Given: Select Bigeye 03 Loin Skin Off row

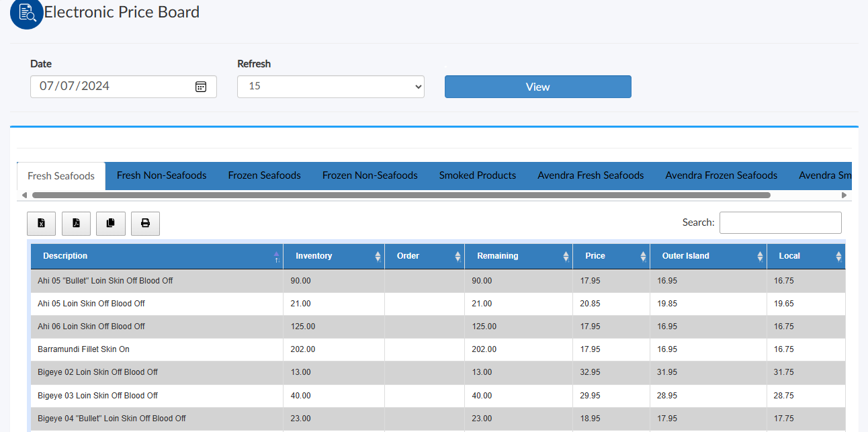Looking at the screenshot, I should 438,396.
